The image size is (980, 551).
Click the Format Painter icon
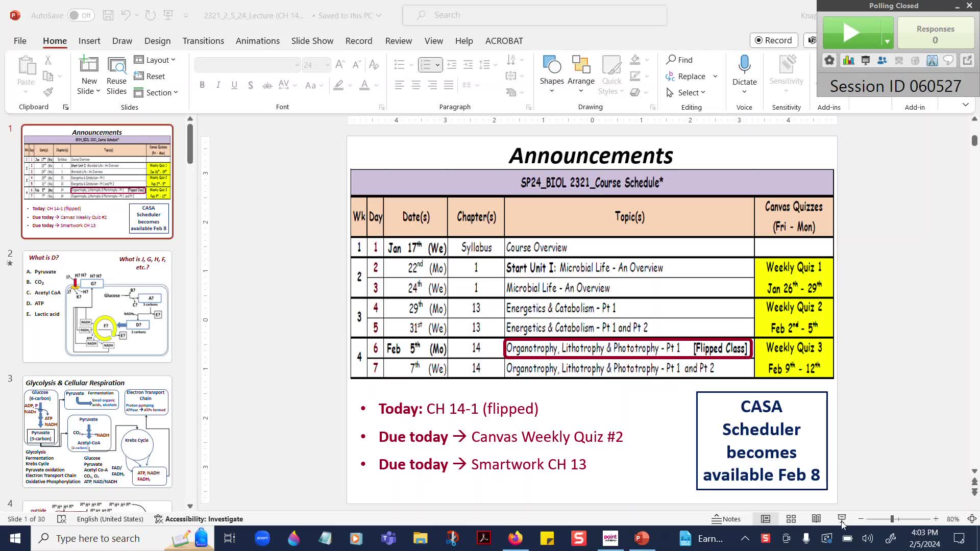click(x=48, y=92)
